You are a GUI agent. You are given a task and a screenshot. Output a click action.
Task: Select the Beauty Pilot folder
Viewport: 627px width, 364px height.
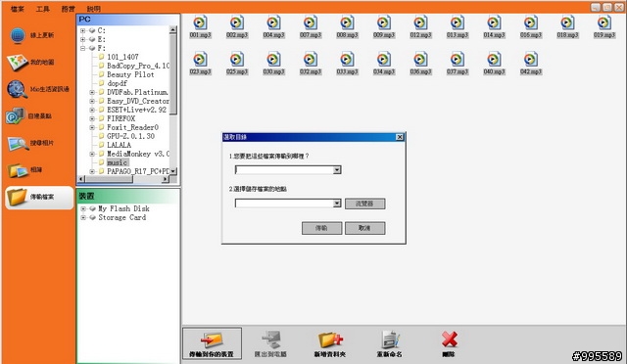[x=130, y=74]
